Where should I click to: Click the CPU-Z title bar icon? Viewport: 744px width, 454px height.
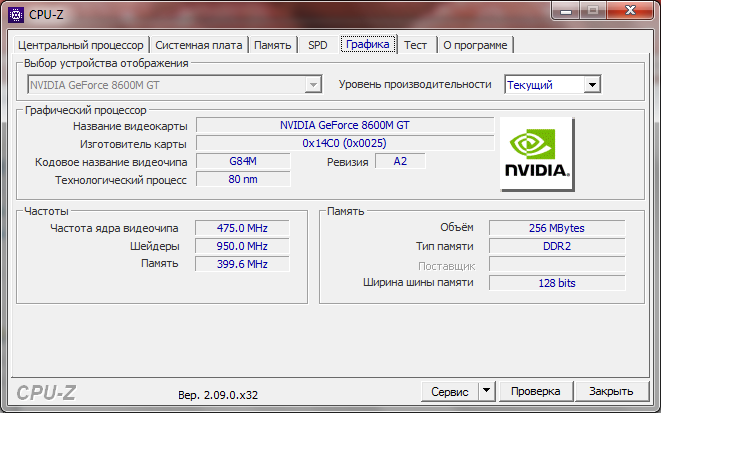16,15
